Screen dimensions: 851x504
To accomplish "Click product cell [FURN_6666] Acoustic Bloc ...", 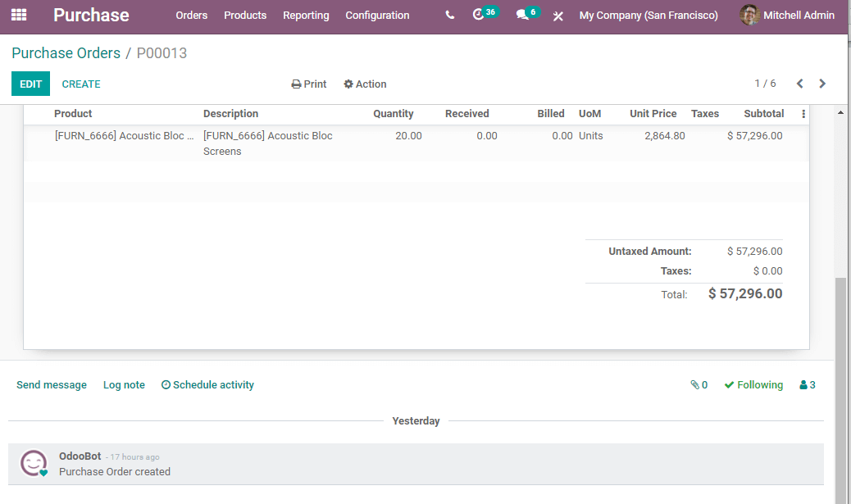I will point(124,136).
